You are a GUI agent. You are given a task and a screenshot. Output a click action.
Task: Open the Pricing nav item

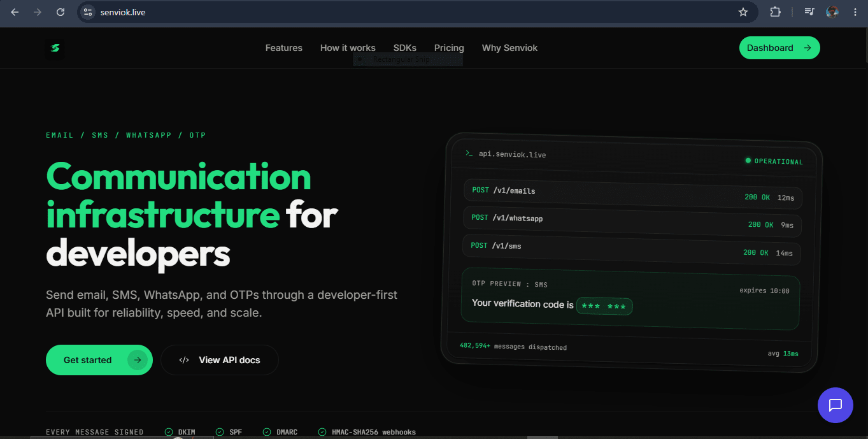(449, 48)
